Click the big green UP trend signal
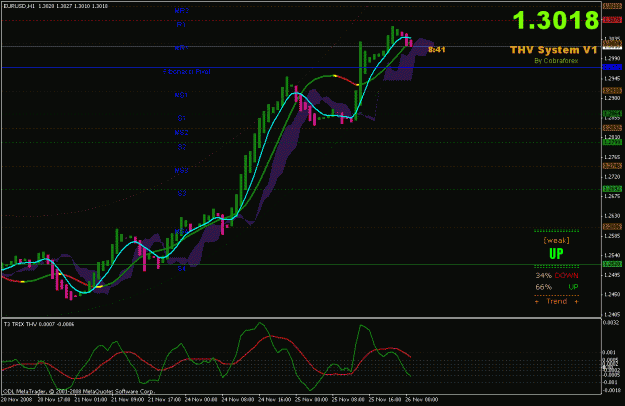 click(x=556, y=253)
